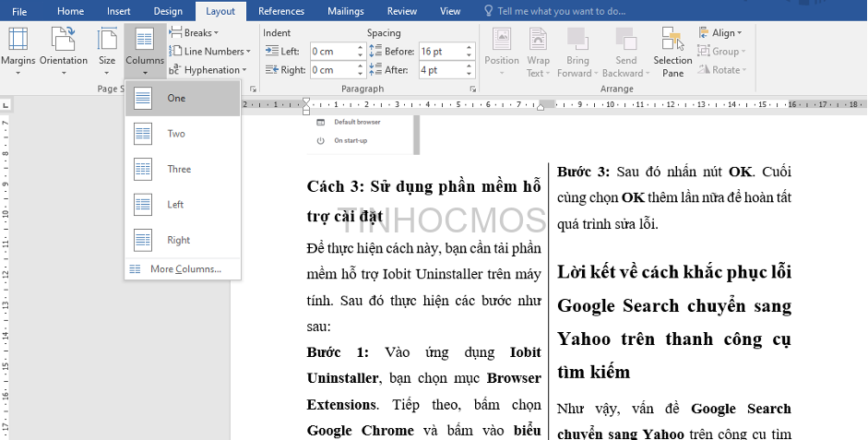This screenshot has height=440, width=868.
Task: Click the Spacing Before field
Action: tap(442, 51)
